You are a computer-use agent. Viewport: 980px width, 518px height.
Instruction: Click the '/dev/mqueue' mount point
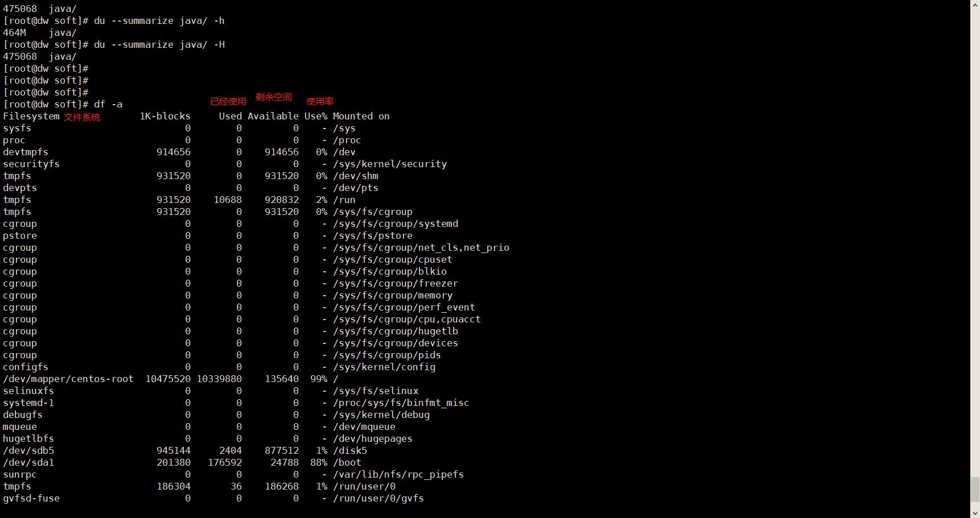364,426
